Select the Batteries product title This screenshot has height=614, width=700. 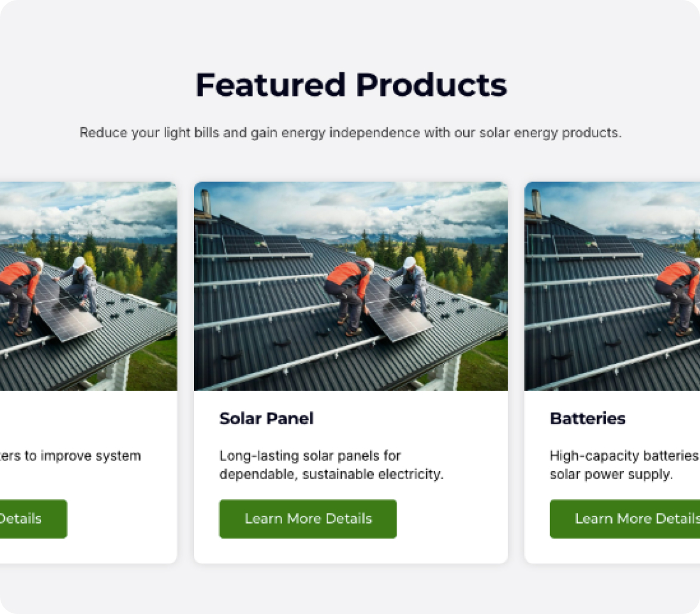tap(587, 419)
